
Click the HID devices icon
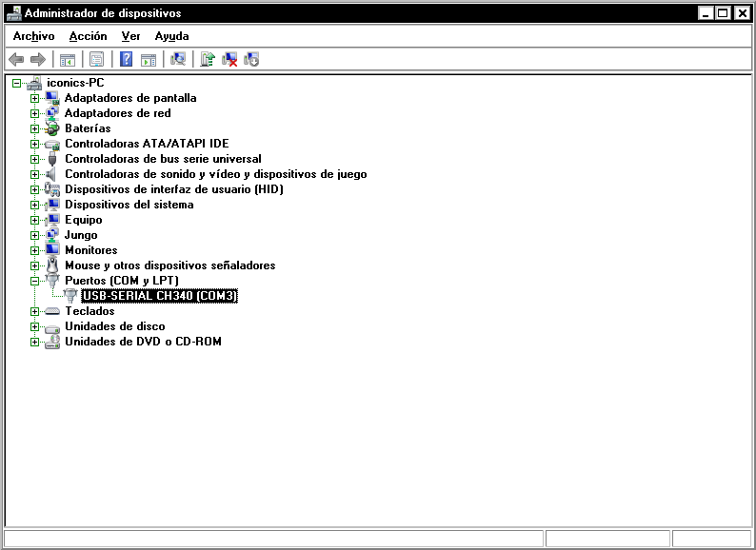tap(52, 189)
